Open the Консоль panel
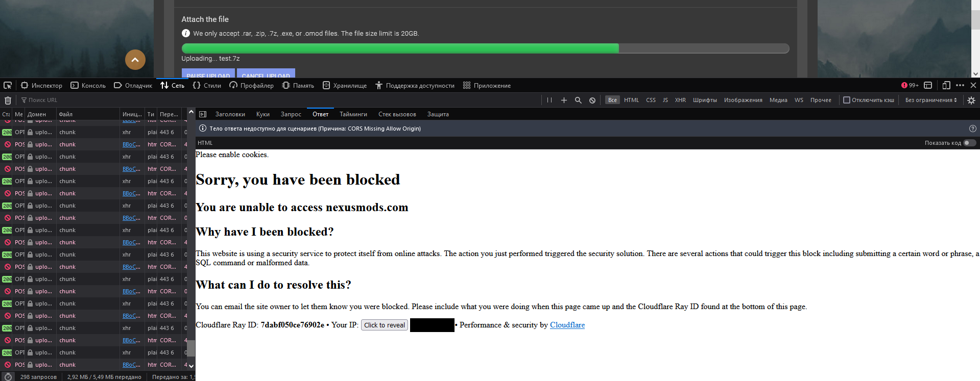The height and width of the screenshot is (381, 980). [x=88, y=85]
